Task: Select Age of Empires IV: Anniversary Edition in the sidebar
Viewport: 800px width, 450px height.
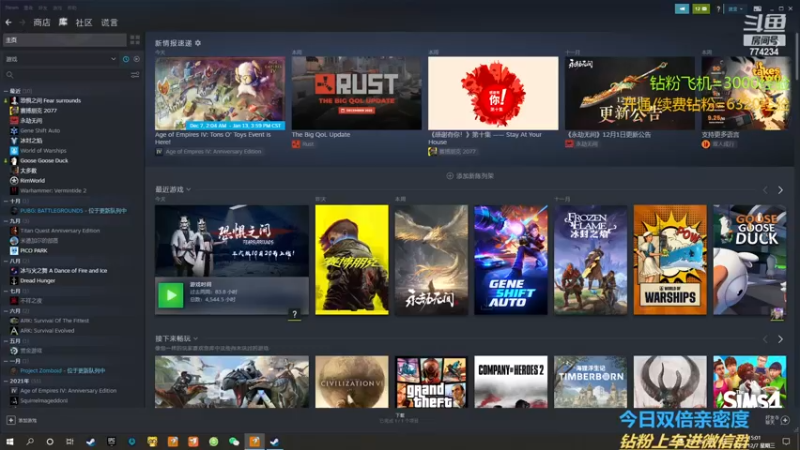Action: [68, 391]
